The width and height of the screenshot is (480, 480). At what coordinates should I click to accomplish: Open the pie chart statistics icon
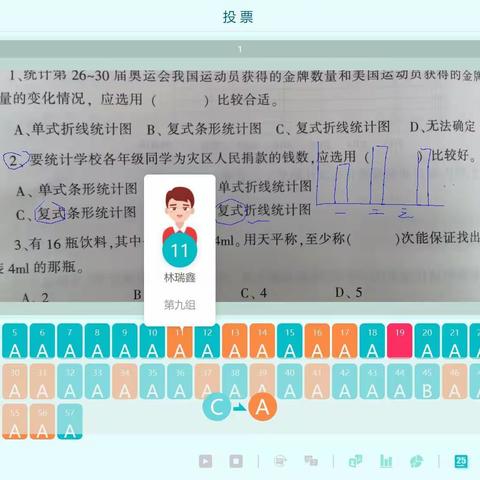[417, 461]
